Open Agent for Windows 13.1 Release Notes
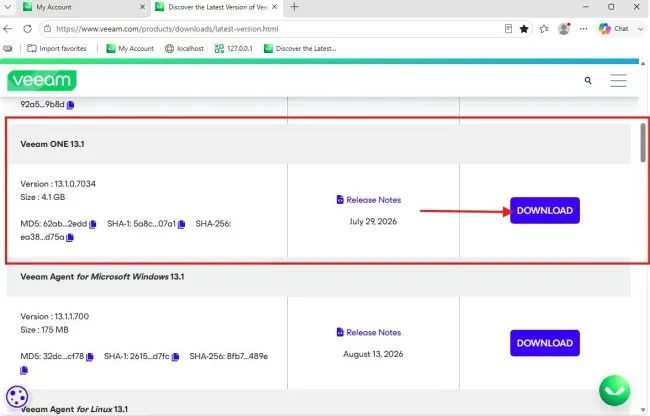The height and width of the screenshot is (416, 650). (369, 332)
